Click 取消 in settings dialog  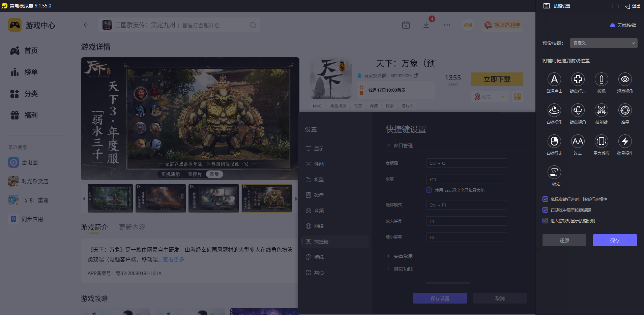coord(500,298)
